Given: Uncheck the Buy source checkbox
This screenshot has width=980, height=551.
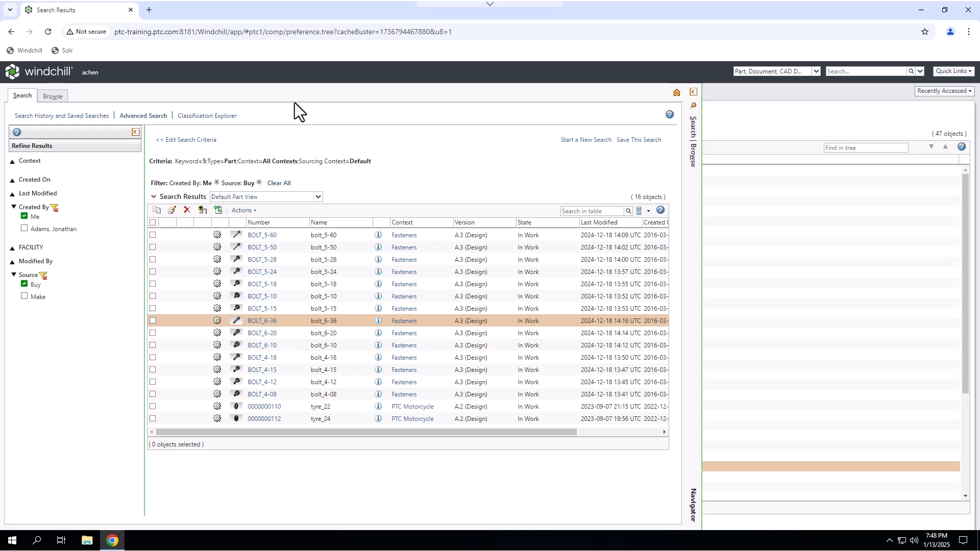Looking at the screenshot, I should click(24, 284).
